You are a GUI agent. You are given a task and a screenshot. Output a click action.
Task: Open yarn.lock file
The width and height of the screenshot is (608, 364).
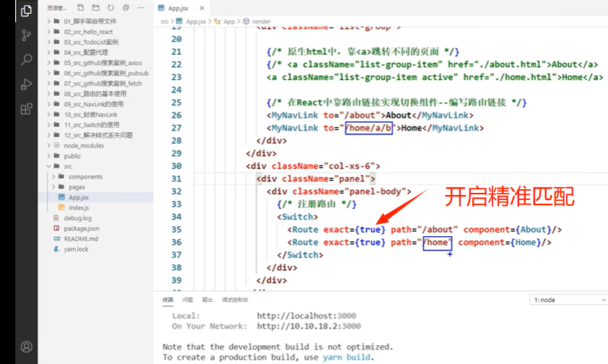point(76,249)
